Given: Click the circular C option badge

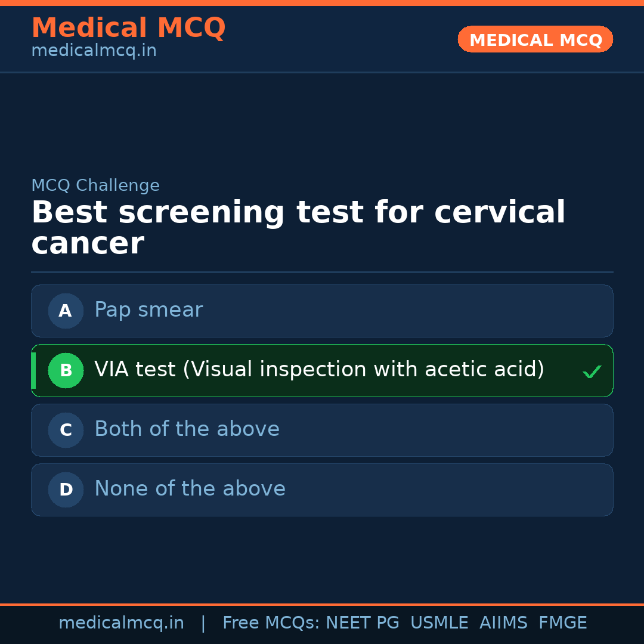Looking at the screenshot, I should click(66, 430).
